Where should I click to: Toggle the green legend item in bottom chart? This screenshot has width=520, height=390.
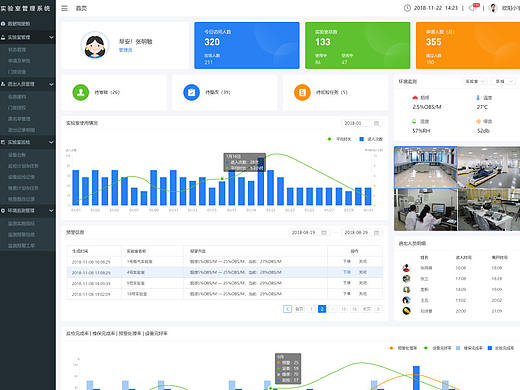pos(437,348)
